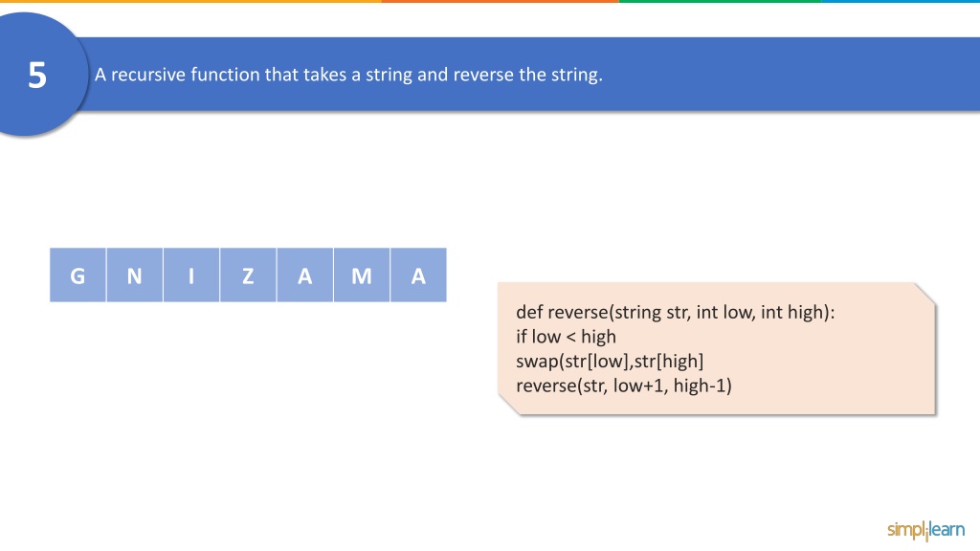The height and width of the screenshot is (551, 980).
Task: Select the letter N box
Action: [134, 275]
